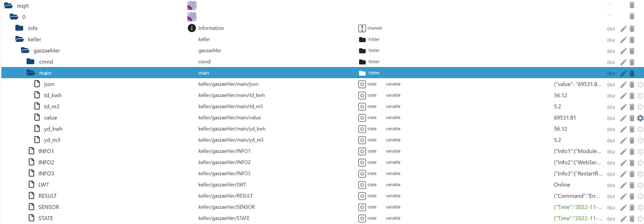The width and height of the screenshot is (644, 224).
Task: Click the 664 permissions of td_kwh row
Action: click(611, 96)
